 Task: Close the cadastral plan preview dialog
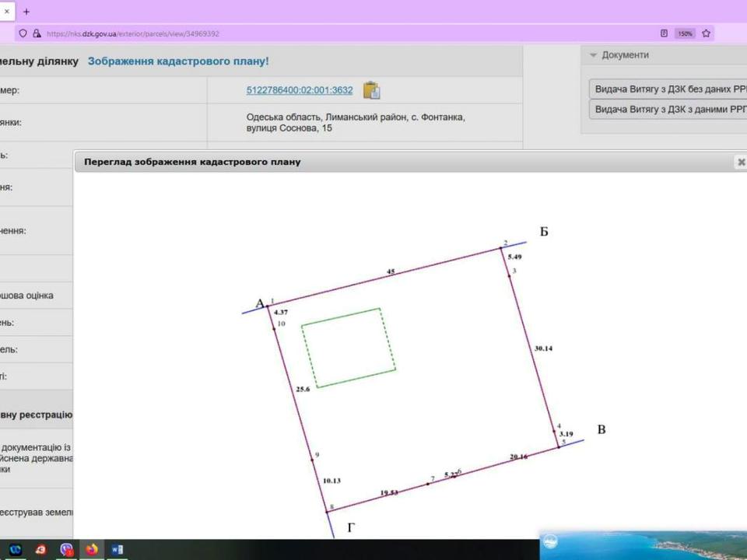pos(740,162)
